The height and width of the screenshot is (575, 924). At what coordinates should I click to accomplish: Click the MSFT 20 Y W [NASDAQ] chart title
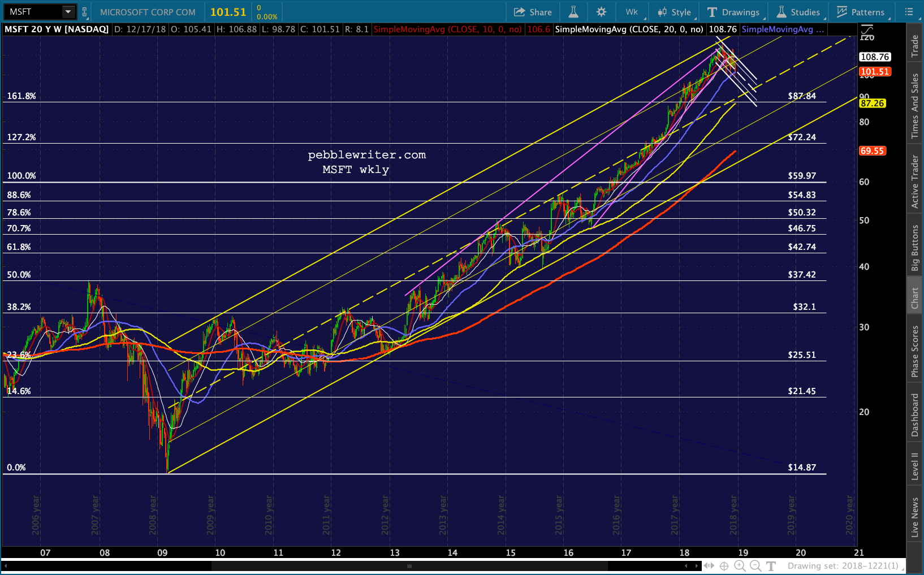(57, 29)
